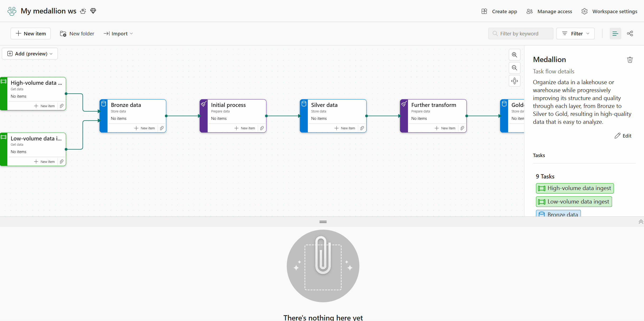Toggle the list view button
Image resolution: width=644 pixels, height=321 pixels.
click(615, 34)
